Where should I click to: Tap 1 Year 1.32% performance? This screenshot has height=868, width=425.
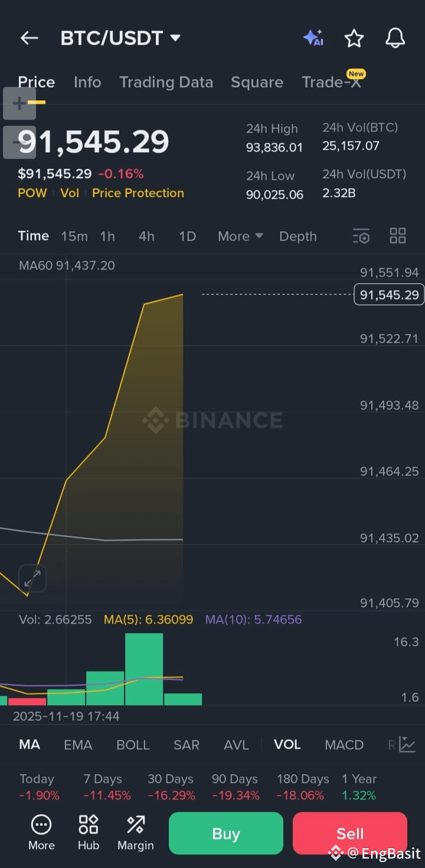[x=359, y=787]
